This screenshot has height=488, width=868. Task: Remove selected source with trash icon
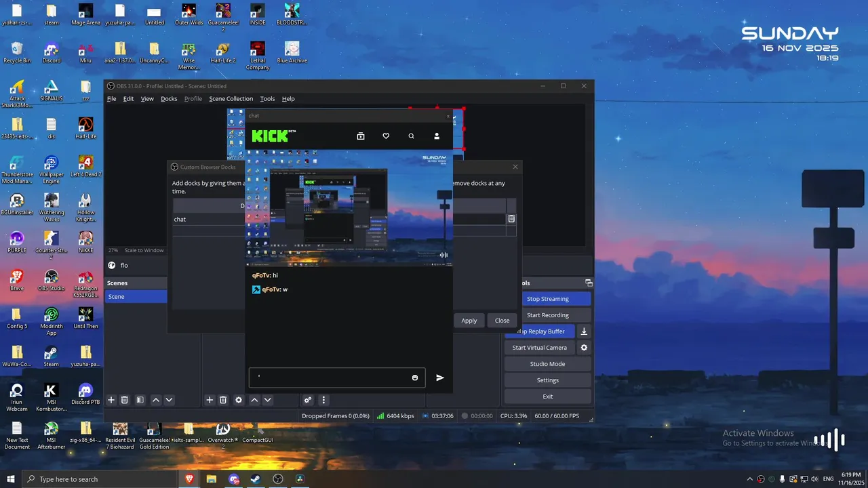coord(223,400)
